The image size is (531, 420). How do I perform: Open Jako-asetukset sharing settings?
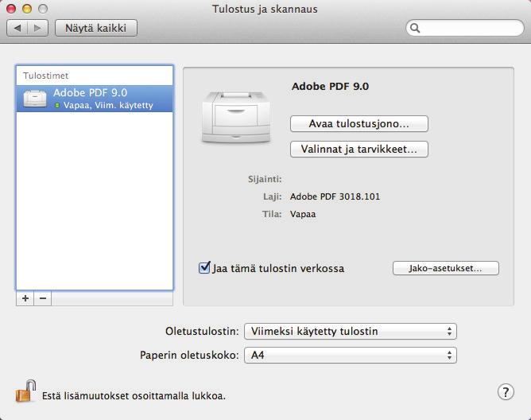446,268
